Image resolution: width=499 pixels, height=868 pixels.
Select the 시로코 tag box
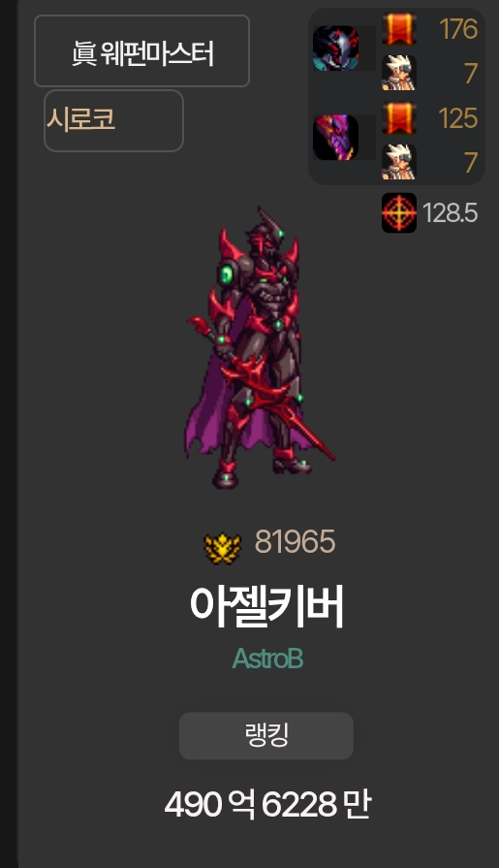tap(113, 120)
